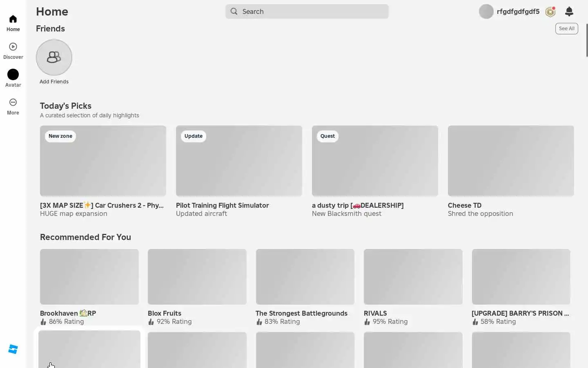Click the Add Friends label
Image resolution: width=588 pixels, height=368 pixels.
[x=54, y=82]
